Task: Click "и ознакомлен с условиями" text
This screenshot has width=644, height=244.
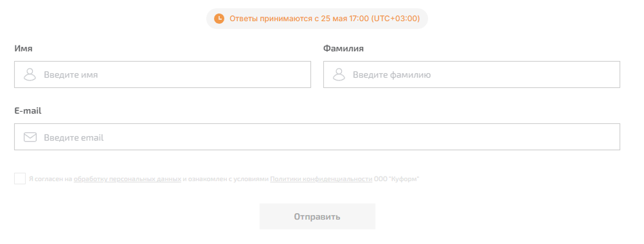Action: 226,179
